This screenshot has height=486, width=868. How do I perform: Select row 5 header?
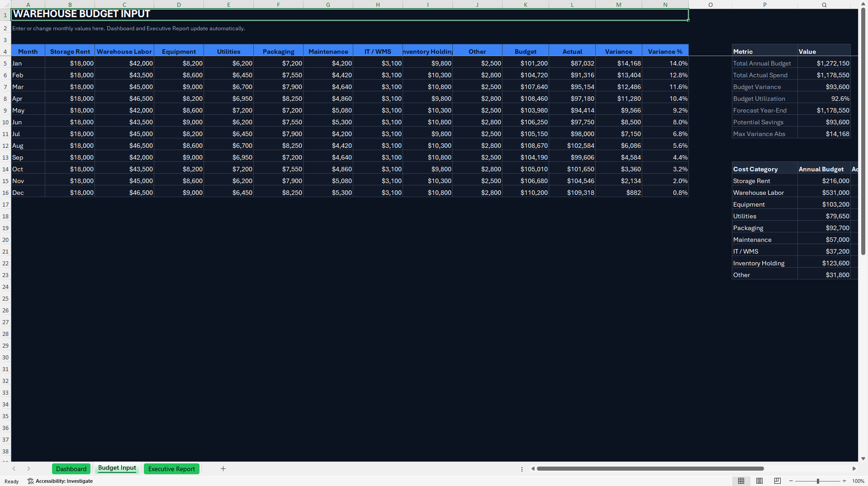pos(5,63)
